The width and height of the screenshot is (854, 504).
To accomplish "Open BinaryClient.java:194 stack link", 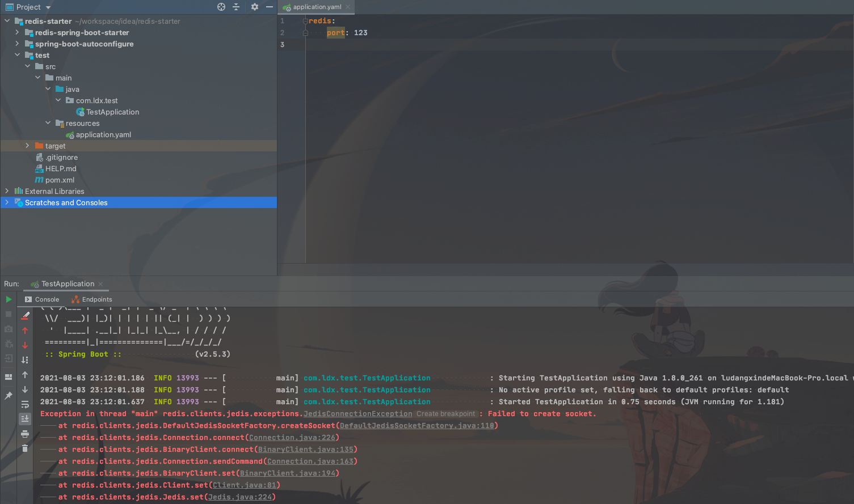I will [x=288, y=473].
